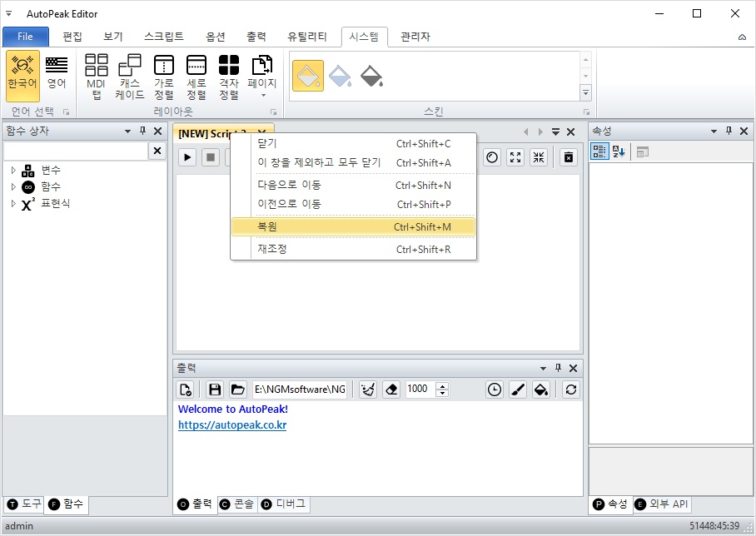Create new output file icon
This screenshot has width=756, height=536.
pyautogui.click(x=186, y=390)
